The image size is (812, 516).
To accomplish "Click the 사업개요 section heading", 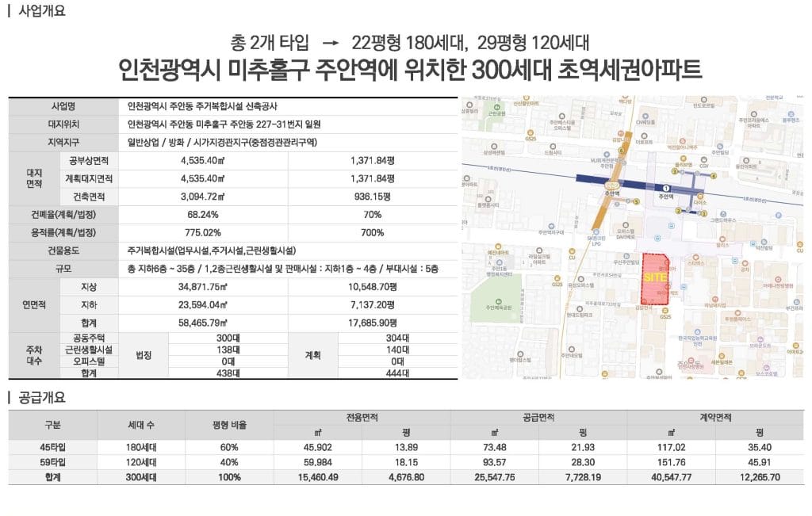I will [41, 12].
